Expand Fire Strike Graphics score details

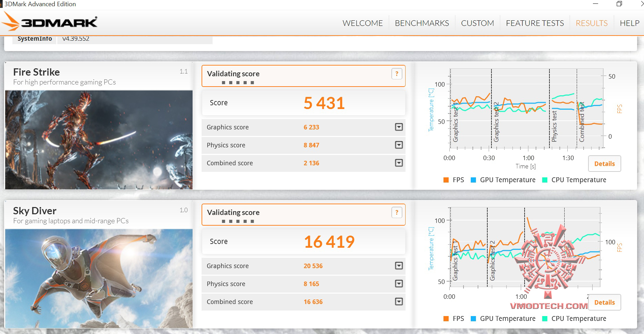tap(399, 127)
